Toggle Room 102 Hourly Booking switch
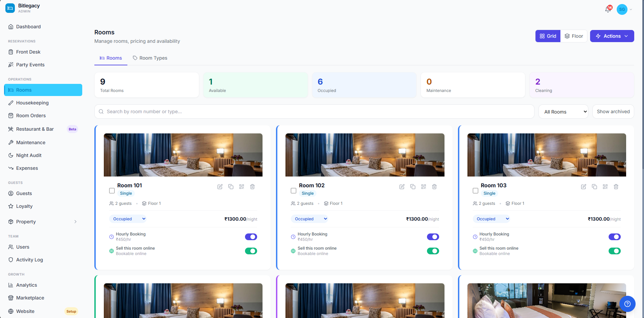The width and height of the screenshot is (644, 318). [433, 237]
